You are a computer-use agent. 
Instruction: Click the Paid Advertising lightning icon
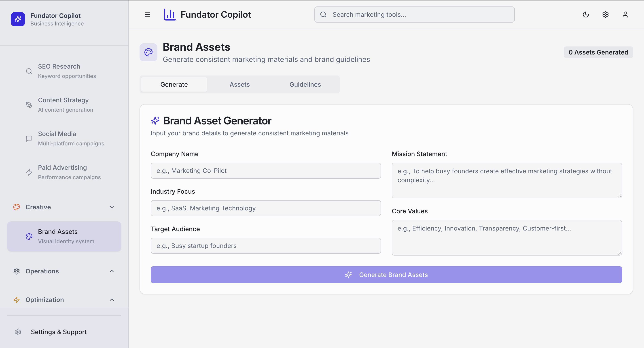[x=29, y=172]
